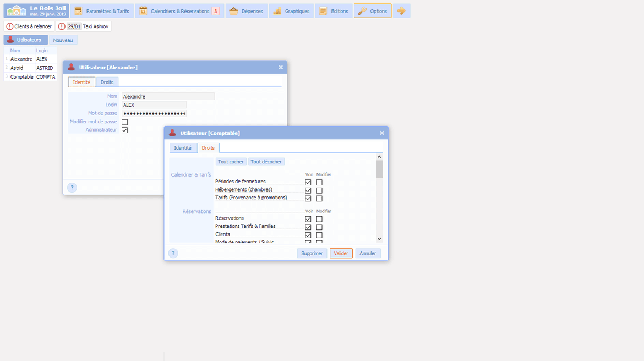The width and height of the screenshot is (644, 361).
Task: Click help icon in Comptable dialog
Action: [x=173, y=253]
